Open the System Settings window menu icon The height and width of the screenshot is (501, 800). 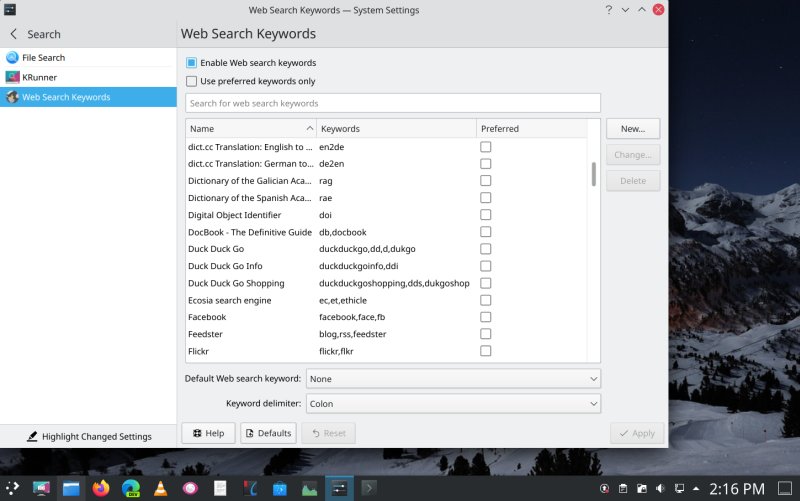click(10, 10)
